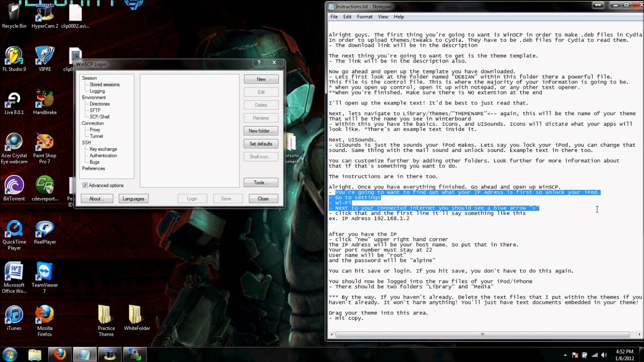Select Stored sessions tree node
Viewport: 644px width, 362px height.
[x=105, y=84]
